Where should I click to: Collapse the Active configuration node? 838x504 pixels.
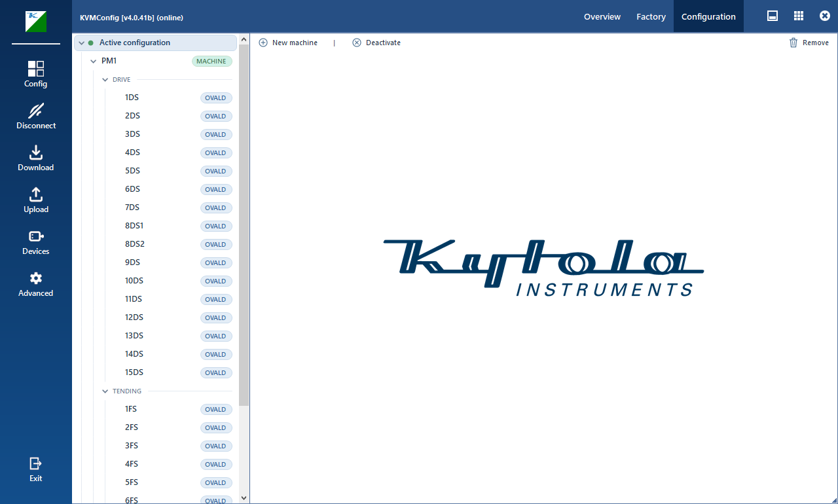pos(82,43)
